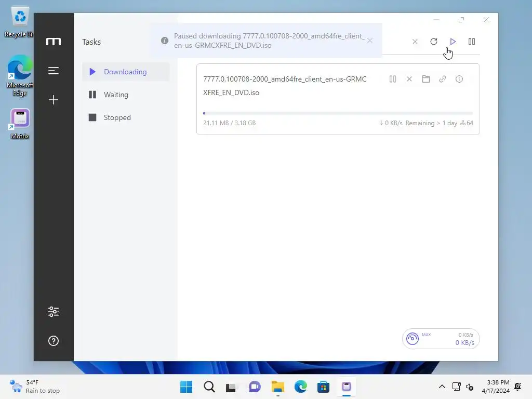Open the weather widget
Viewport: 532px width, 399px height.
point(35,387)
